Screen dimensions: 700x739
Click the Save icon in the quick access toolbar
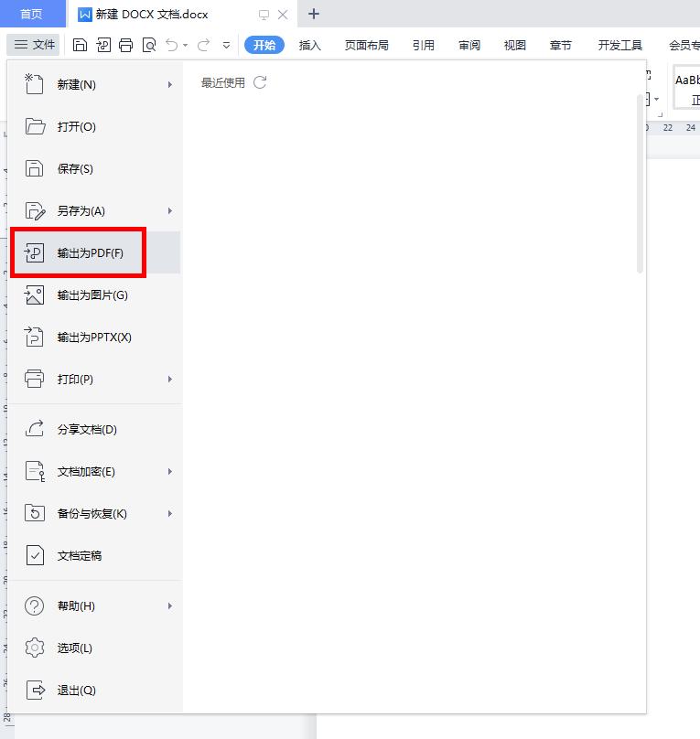click(x=80, y=45)
